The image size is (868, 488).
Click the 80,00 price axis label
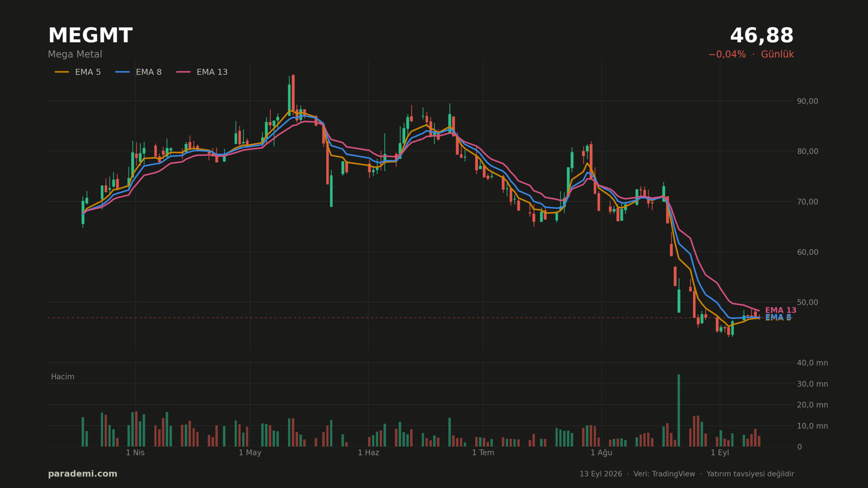tap(807, 151)
